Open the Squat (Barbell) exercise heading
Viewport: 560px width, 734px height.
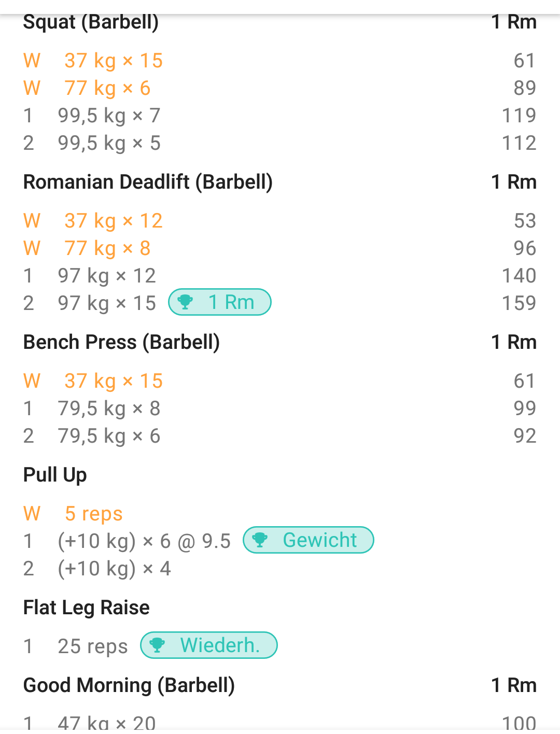pos(91,22)
